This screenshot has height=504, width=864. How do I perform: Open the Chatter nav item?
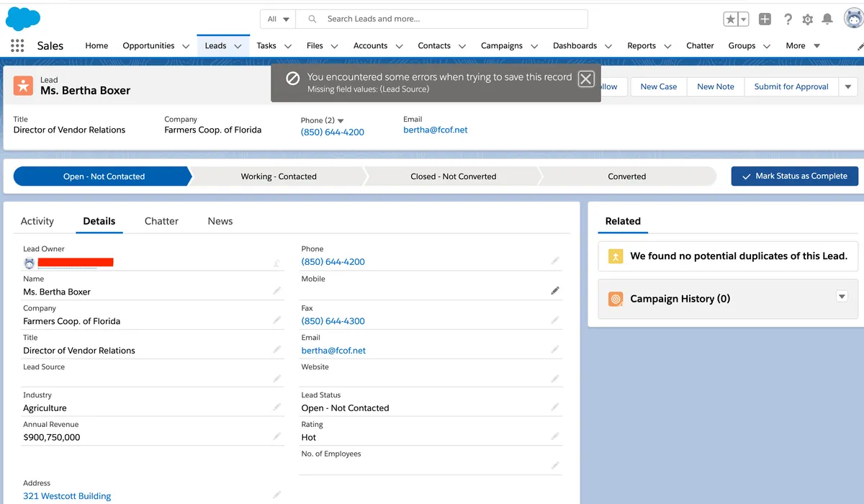(700, 45)
